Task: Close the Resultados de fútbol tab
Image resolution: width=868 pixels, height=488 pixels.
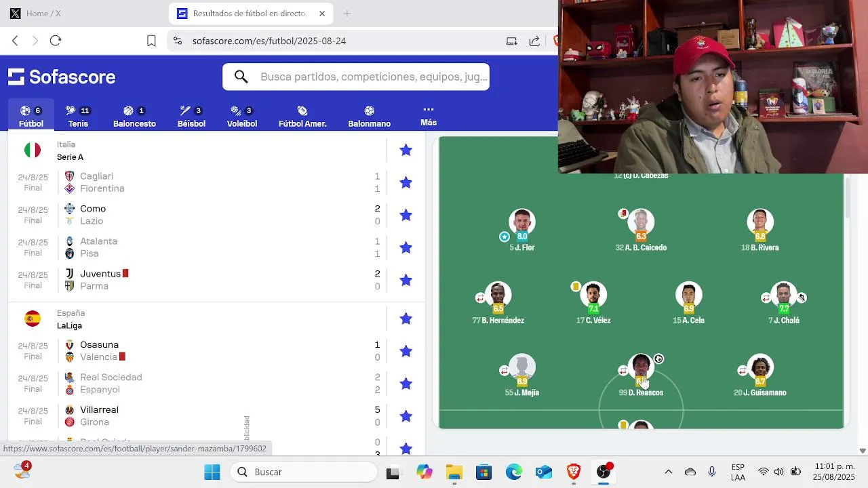Action: pos(322,14)
